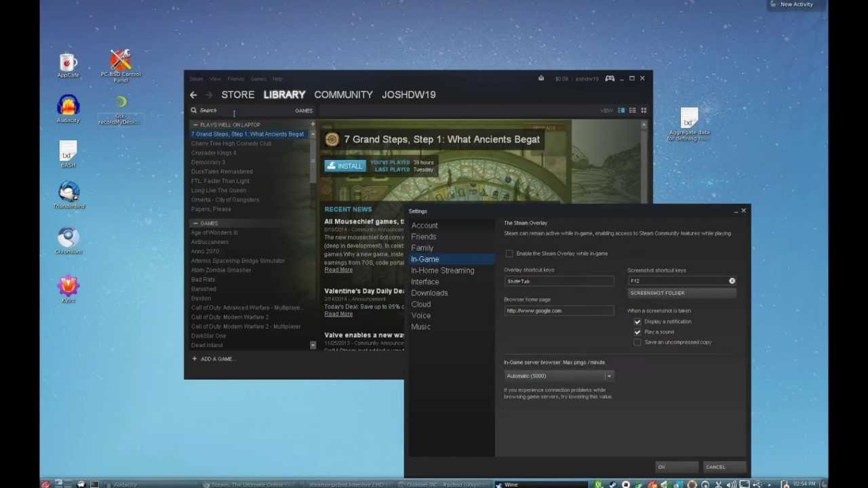Click the 7 Grand Steps game icon
868x488 pixels.
pos(332,140)
